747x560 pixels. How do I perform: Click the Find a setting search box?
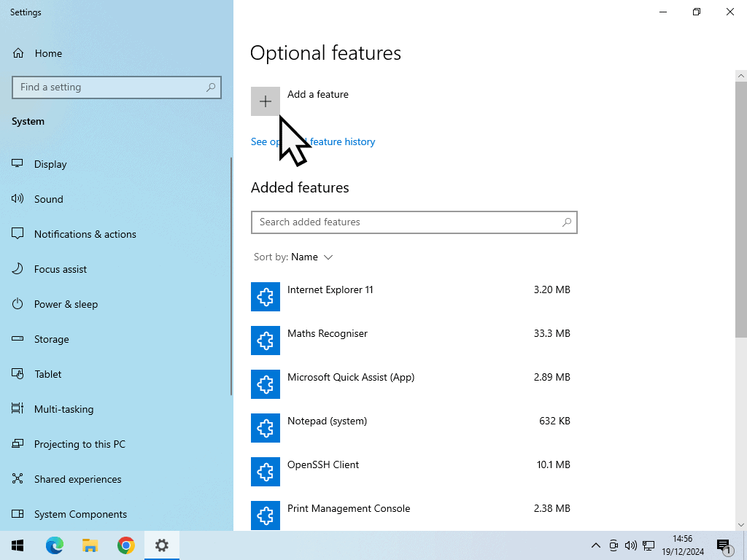117,87
